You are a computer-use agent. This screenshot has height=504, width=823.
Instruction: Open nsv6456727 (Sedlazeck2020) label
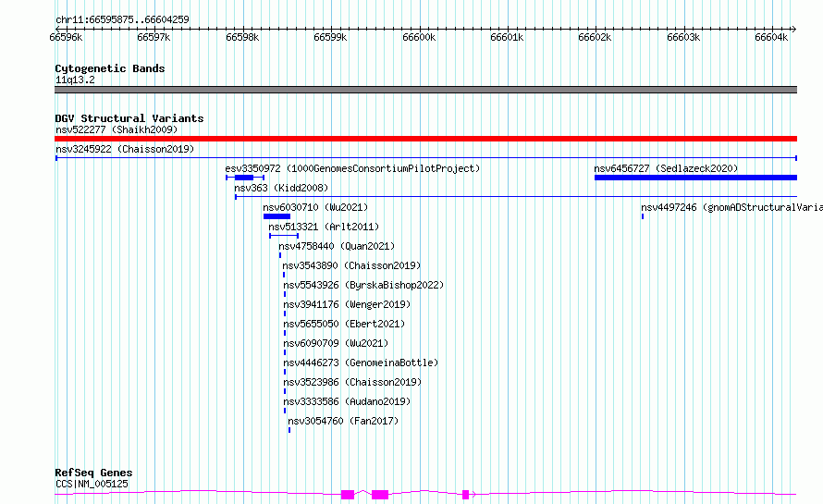tap(666, 168)
